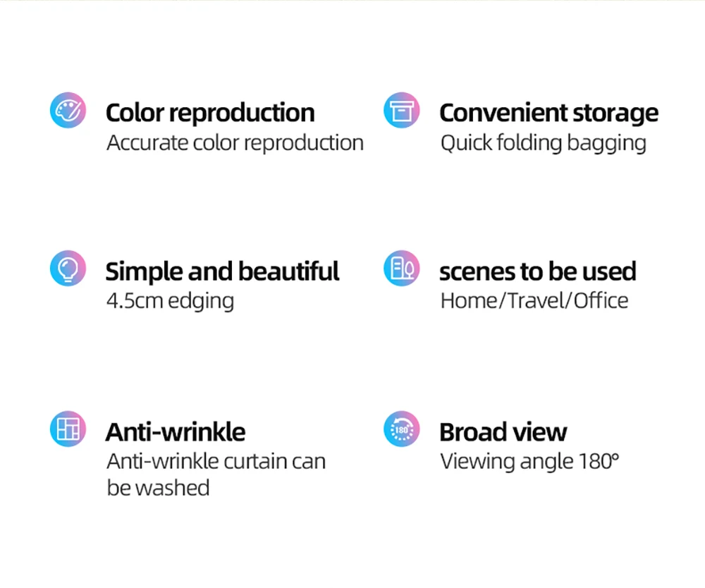Select the scenes to be used heading
This screenshot has width=705, height=588.
(538, 271)
